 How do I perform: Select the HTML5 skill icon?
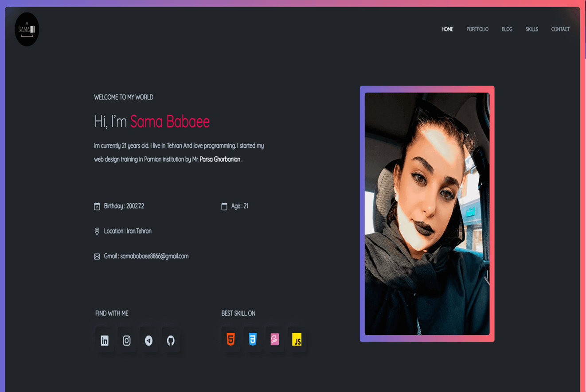point(230,339)
